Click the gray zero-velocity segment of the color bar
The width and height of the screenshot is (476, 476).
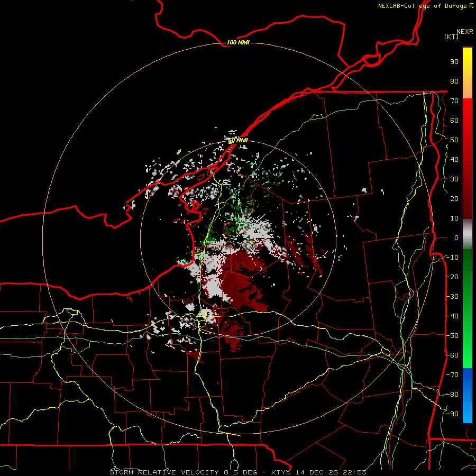point(467,234)
